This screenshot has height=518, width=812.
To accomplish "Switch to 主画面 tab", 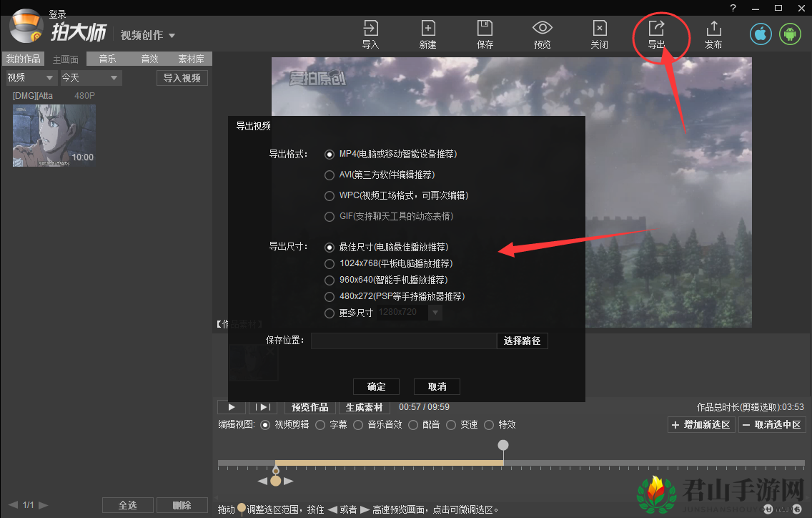I will click(x=66, y=59).
